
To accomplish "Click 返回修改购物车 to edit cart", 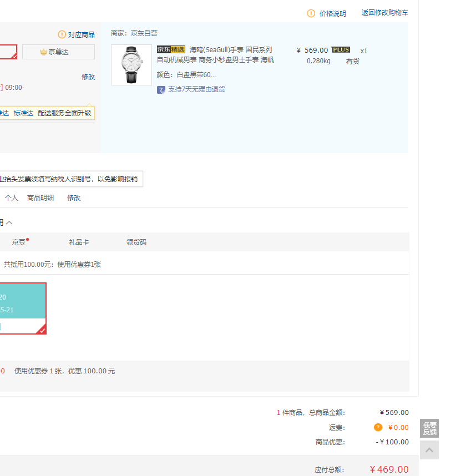I will pyautogui.click(x=384, y=13).
